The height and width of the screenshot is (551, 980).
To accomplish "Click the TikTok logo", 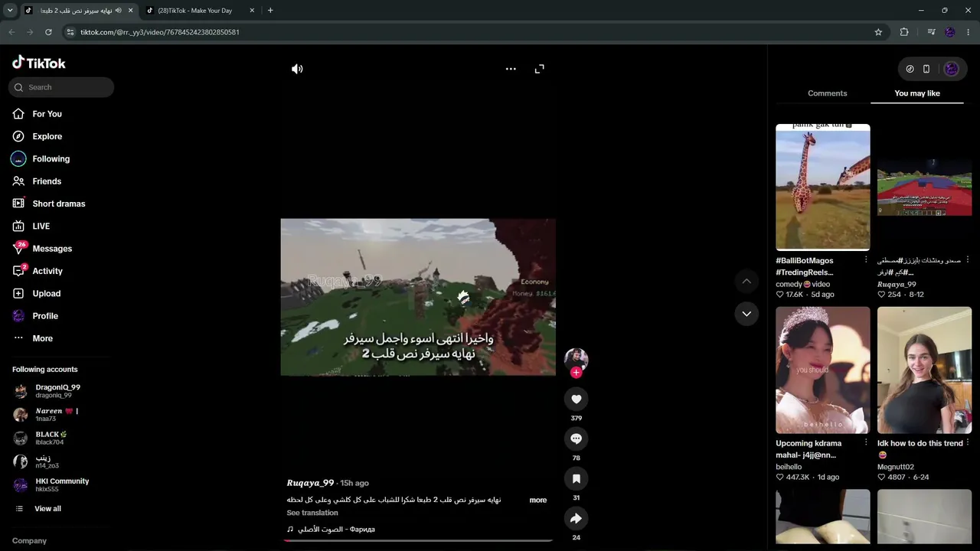I will tap(39, 63).
